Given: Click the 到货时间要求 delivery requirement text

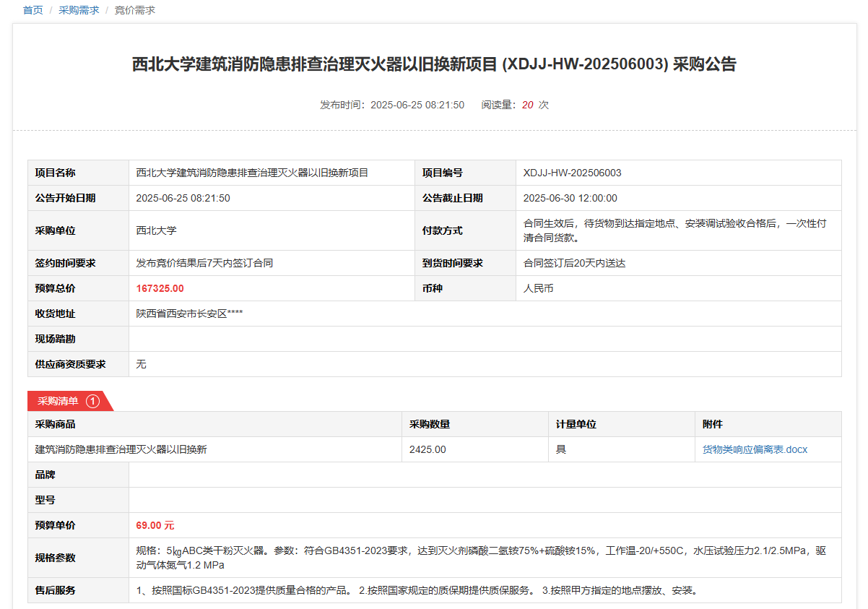Looking at the screenshot, I should coord(574,263).
